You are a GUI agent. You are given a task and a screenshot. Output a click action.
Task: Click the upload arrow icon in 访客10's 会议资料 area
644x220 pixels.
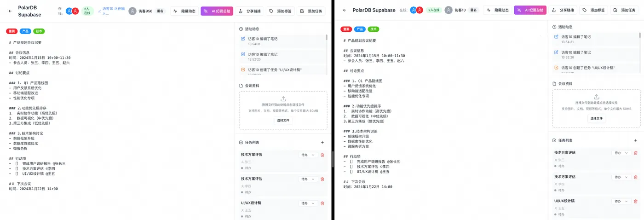tap(597, 97)
